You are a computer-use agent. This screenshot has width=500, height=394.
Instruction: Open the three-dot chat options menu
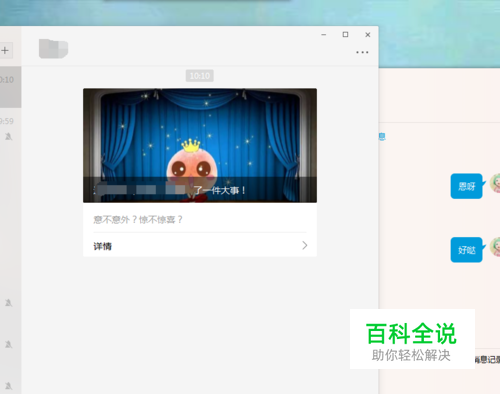(x=362, y=52)
